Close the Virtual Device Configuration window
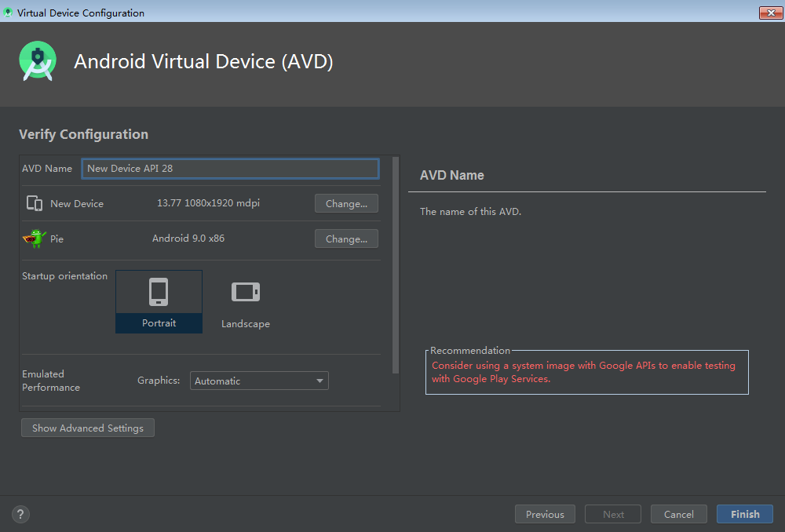This screenshot has height=532, width=785. click(771, 13)
